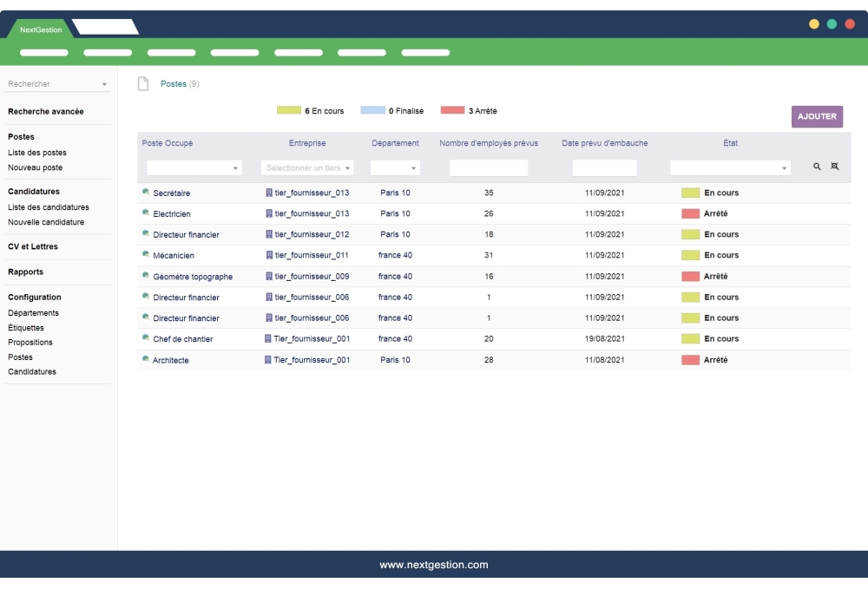The height and width of the screenshot is (589, 868).
Task: Open the Rechercher dropdown in the sidebar
Action: 57,84
